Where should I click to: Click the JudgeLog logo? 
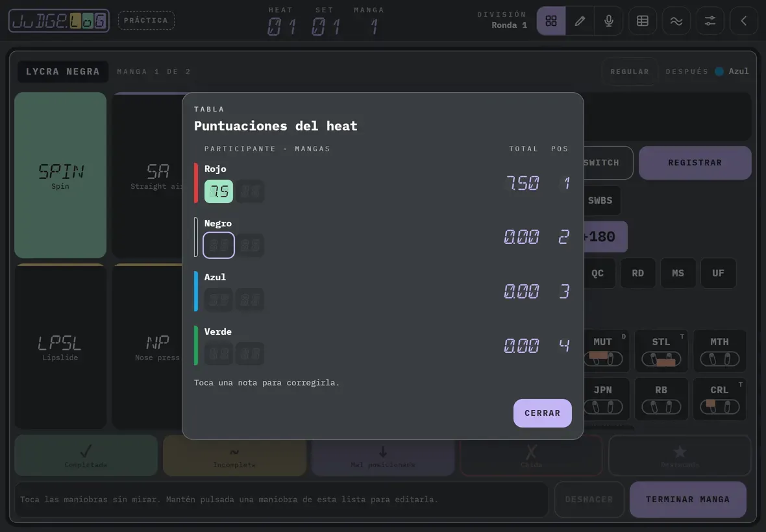click(59, 21)
